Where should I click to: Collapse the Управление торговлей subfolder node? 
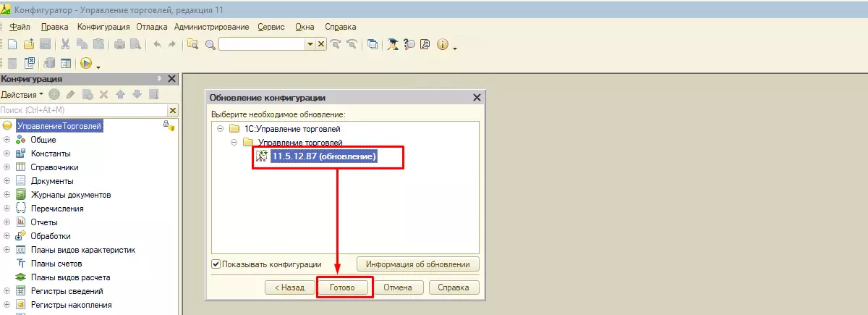coord(234,142)
